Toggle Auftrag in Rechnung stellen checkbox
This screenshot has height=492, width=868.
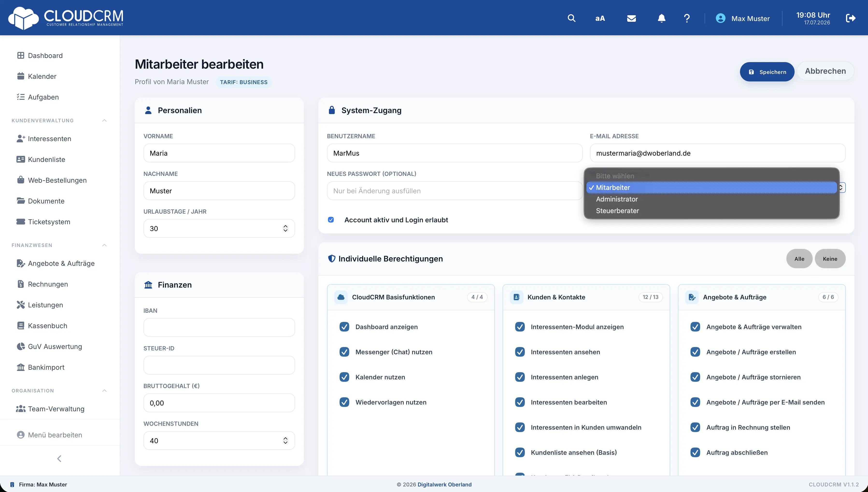click(695, 427)
